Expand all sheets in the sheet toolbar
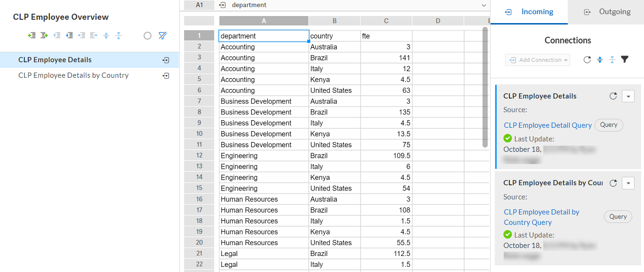Screen dimensions: 644x272 point(106,35)
